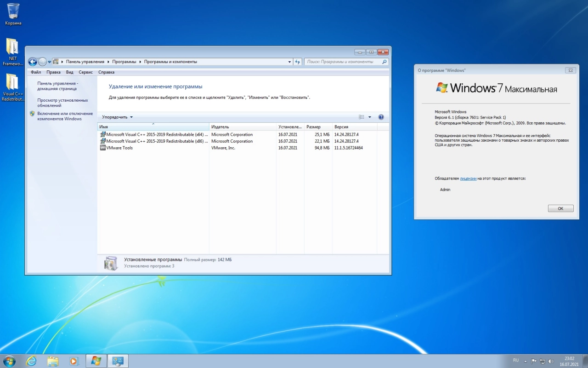Click the Программы и компоненты breadcrumb
The width and height of the screenshot is (588, 368).
pyautogui.click(x=170, y=62)
